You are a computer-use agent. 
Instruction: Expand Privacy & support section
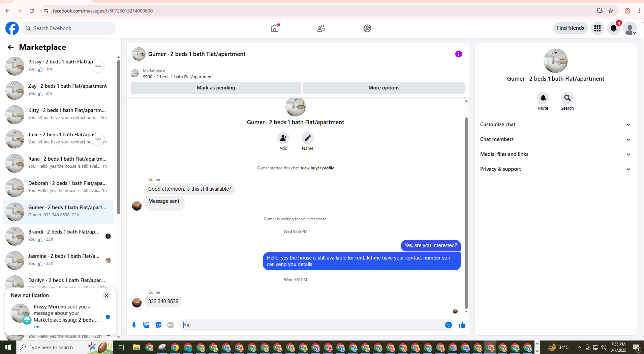[x=556, y=169]
